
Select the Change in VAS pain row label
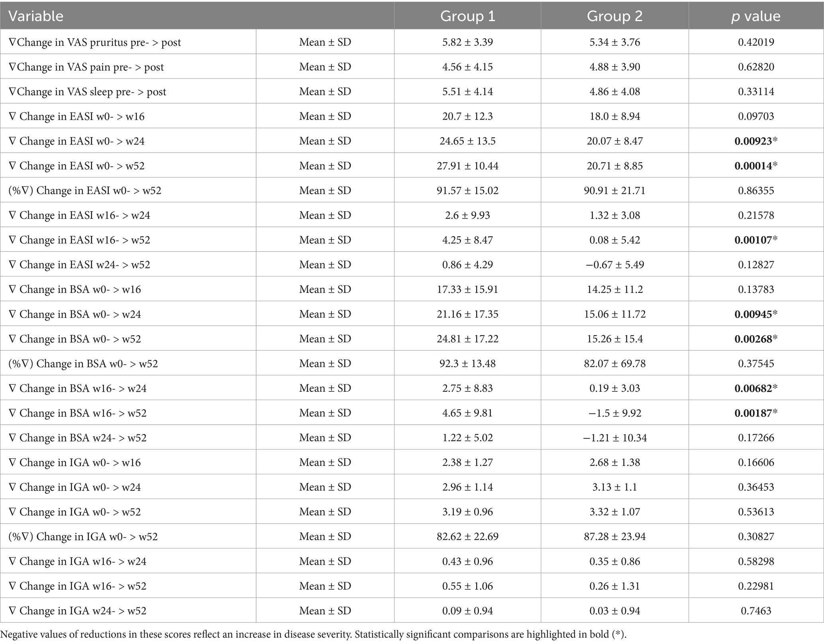86,67
